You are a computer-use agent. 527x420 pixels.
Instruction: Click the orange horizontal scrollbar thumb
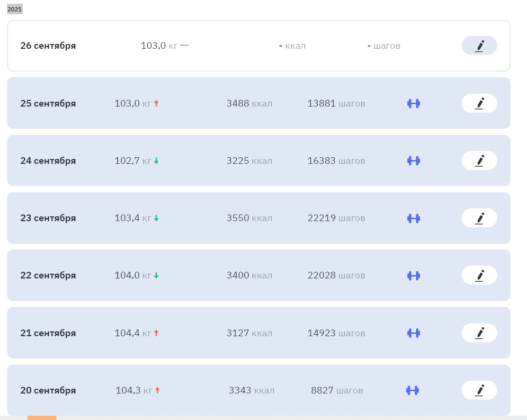[x=42, y=418]
